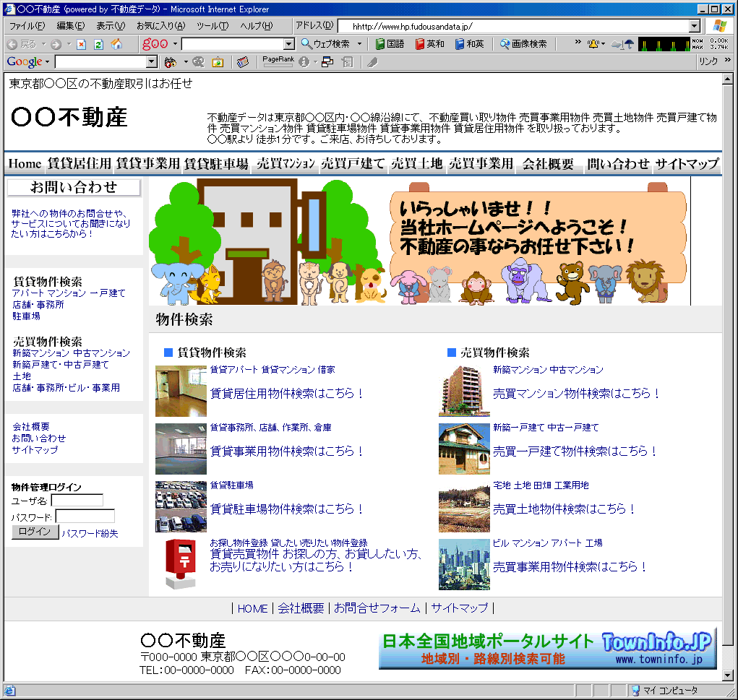Start 画像検索 from goo toolbar
This screenshot has height=700, width=738.
523,44
